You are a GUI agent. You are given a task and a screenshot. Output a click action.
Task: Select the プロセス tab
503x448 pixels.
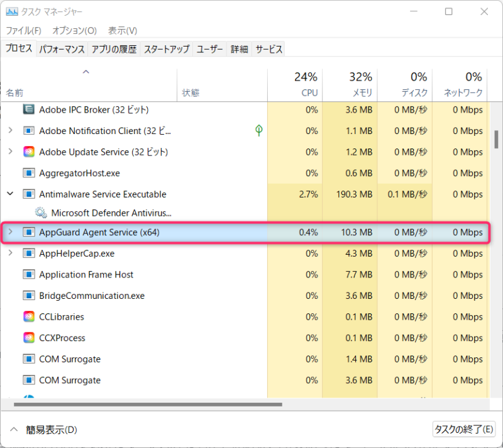(x=19, y=48)
